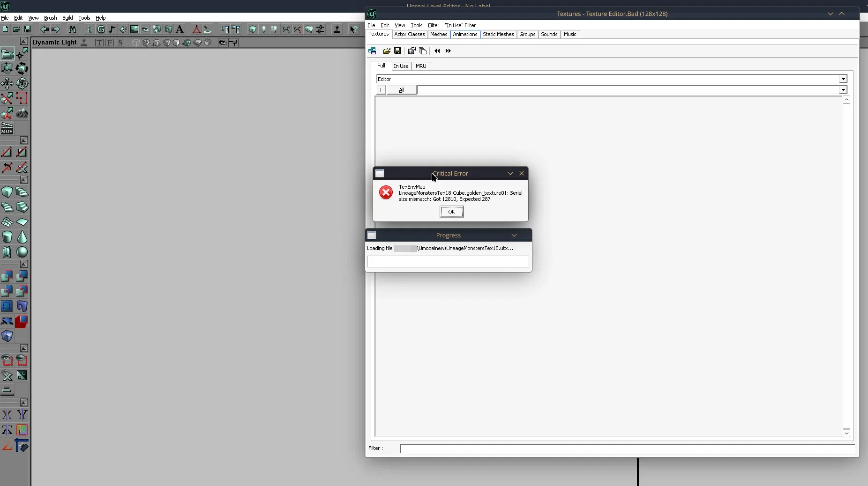Toggle Wireframe view mode in viewport bar
Viewport: 868px width, 486px height.
135,43
